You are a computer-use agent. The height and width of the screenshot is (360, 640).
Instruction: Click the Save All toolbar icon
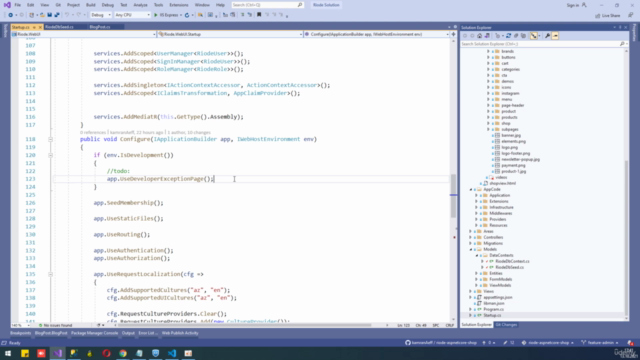pyautogui.click(x=57, y=15)
